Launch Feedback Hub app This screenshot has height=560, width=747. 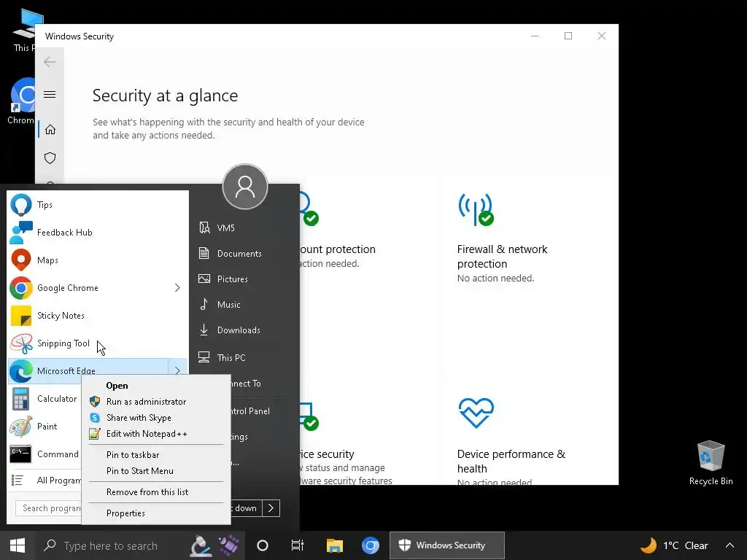[x=98, y=233]
